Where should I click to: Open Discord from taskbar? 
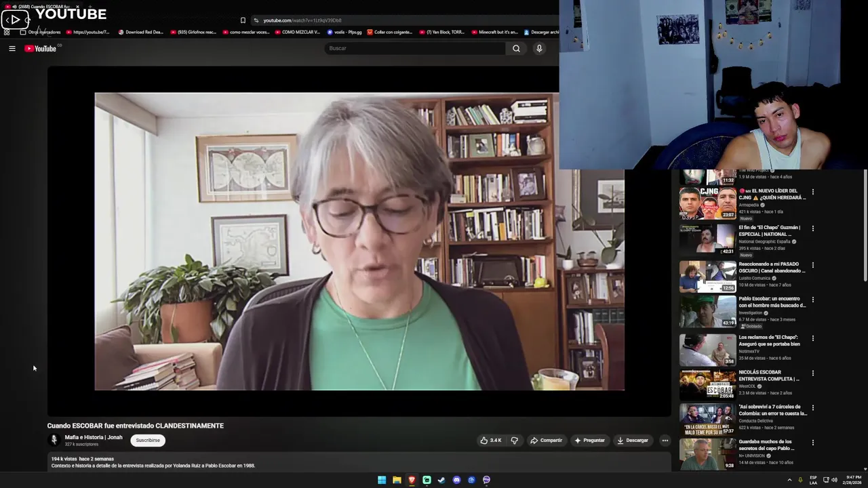pyautogui.click(x=456, y=480)
